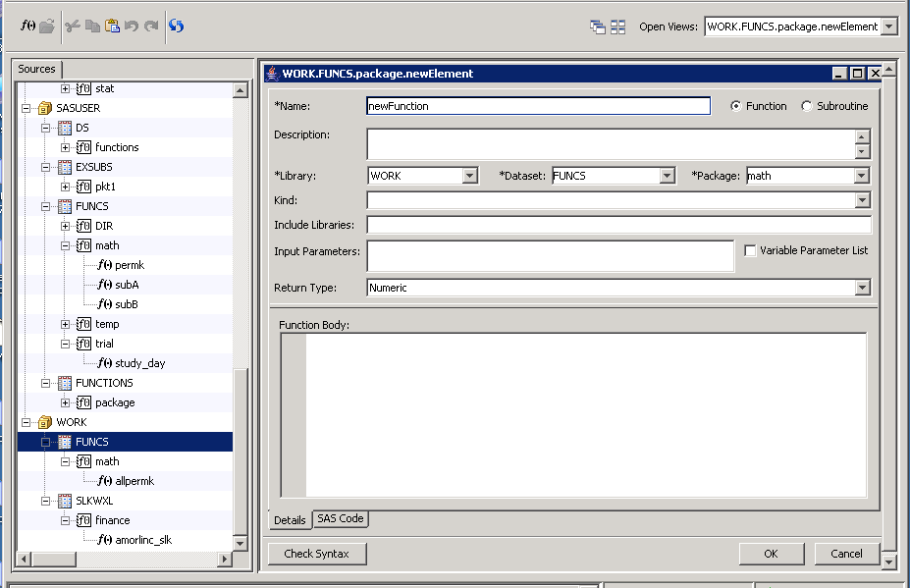Click the blue Refresh icon
The height and width of the screenshot is (588, 910).
tap(175, 27)
